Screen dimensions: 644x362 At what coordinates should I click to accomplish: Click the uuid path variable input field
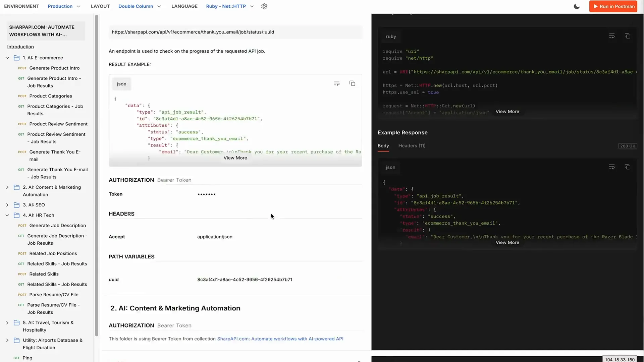(245, 279)
